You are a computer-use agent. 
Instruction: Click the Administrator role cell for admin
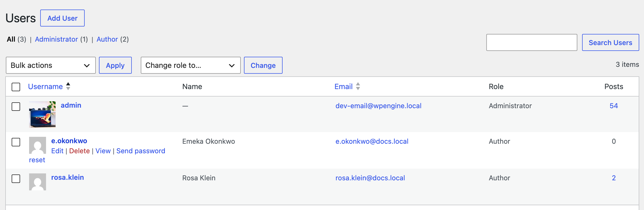510,106
